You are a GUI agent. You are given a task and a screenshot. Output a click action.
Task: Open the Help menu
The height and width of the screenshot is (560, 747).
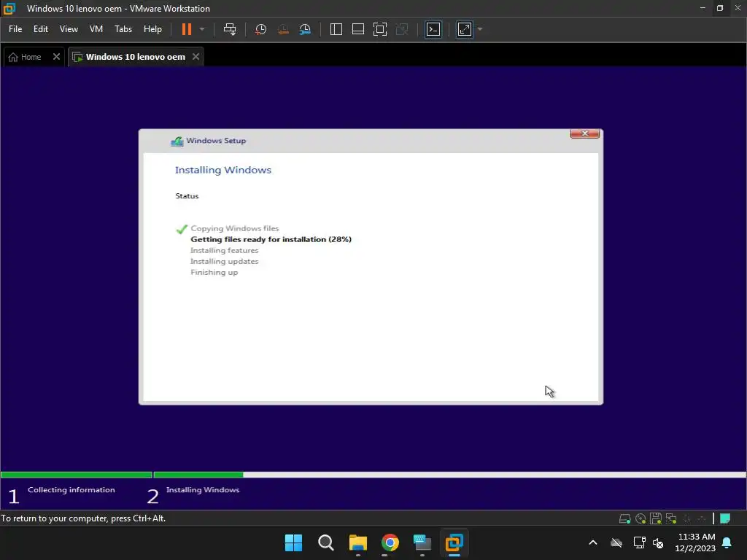click(152, 29)
